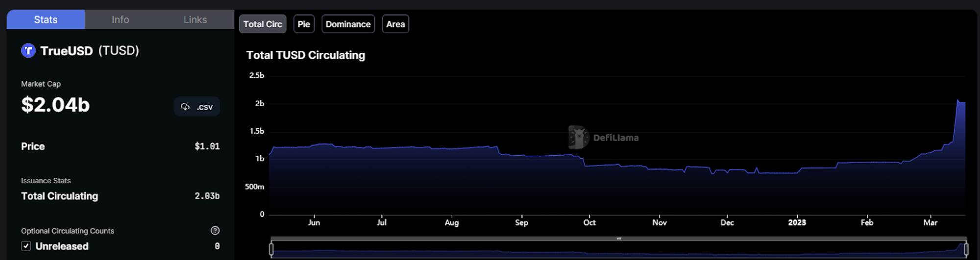Grab the right handle of the chart range slider
980x260 pixels.
[x=966, y=249]
